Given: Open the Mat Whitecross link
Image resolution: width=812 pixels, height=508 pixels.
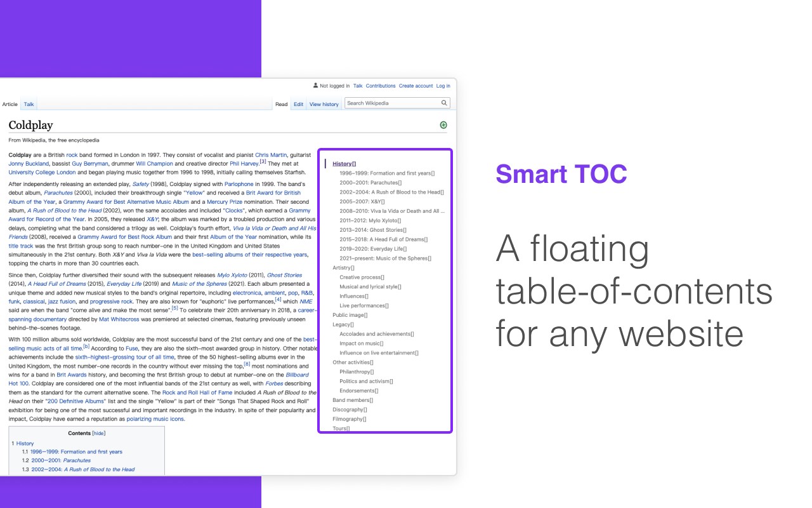Looking at the screenshot, I should 119,319.
